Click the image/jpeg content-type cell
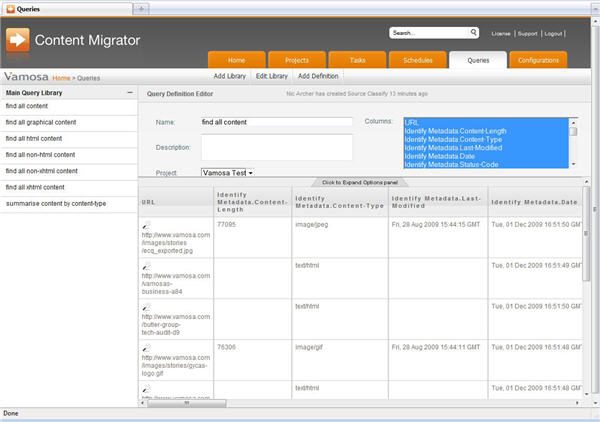600x422 pixels. click(x=340, y=238)
